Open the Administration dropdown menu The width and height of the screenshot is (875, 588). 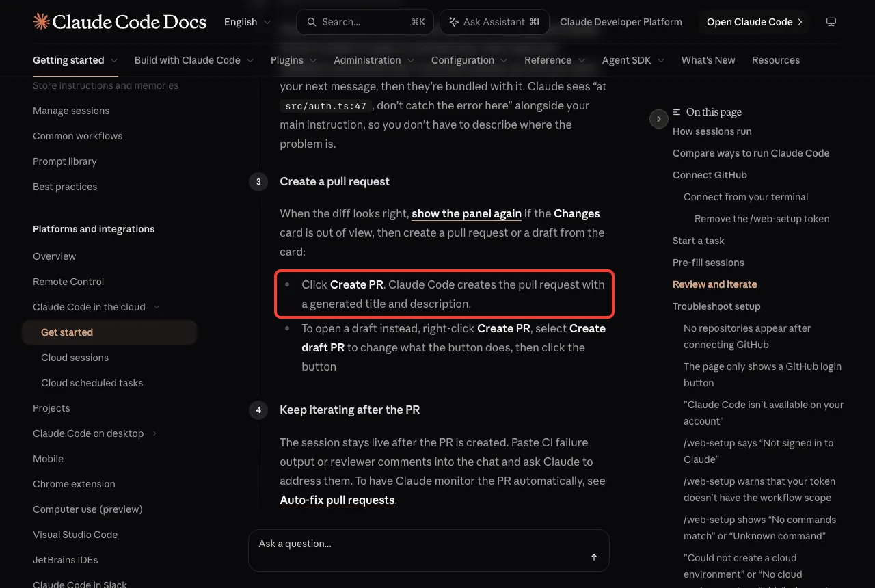point(374,60)
